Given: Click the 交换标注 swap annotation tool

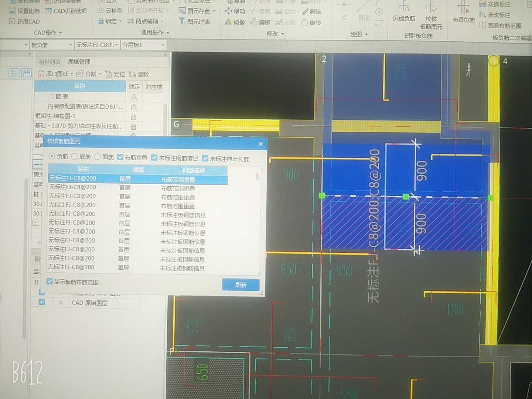Looking at the screenshot, I should [x=494, y=4].
